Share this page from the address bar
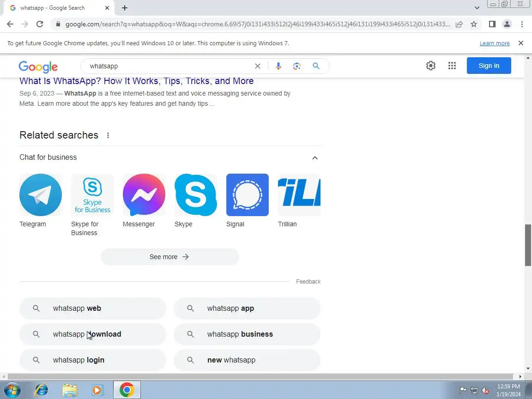Viewport: 532px width, 399px height. (x=459, y=24)
